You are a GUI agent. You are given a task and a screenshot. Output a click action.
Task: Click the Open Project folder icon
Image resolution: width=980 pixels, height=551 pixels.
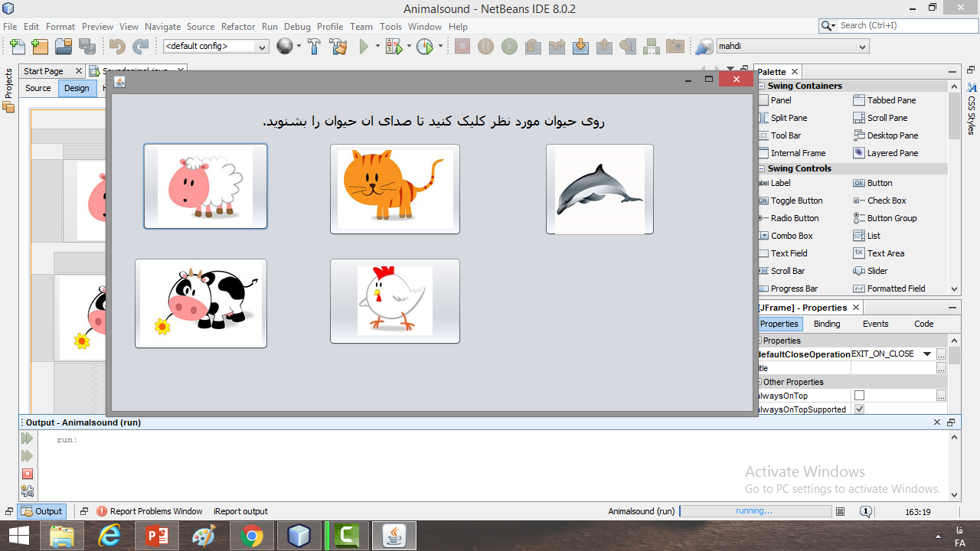[x=64, y=47]
